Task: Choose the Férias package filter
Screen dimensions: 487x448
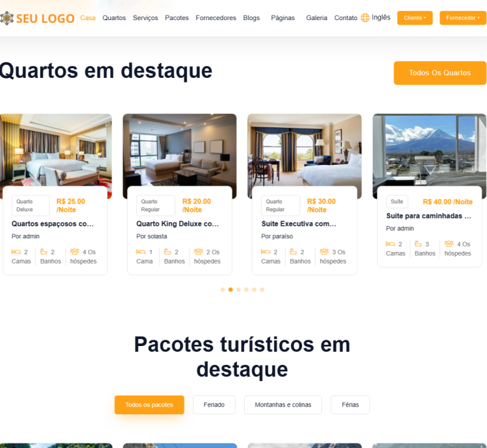Action: 351,405
